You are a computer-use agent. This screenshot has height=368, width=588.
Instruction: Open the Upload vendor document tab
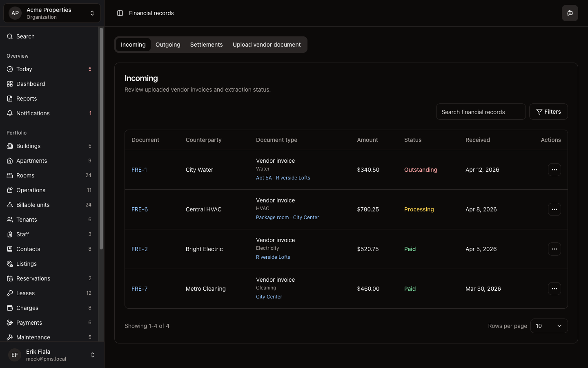[267, 45]
